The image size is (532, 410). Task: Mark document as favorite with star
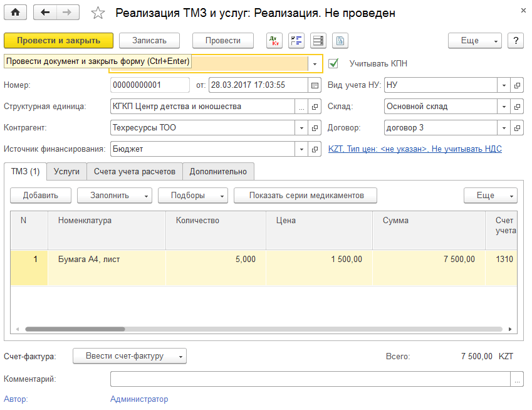point(98,13)
